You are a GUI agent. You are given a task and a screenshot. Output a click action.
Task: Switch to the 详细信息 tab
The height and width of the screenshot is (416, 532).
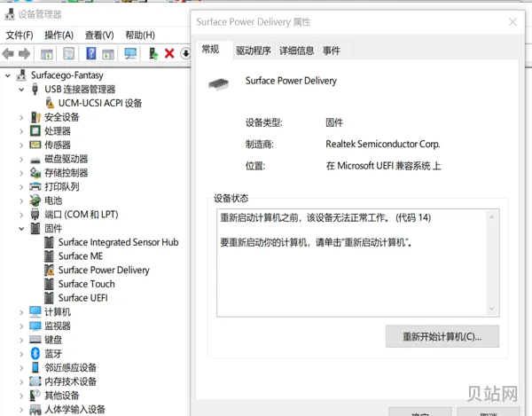tap(296, 51)
